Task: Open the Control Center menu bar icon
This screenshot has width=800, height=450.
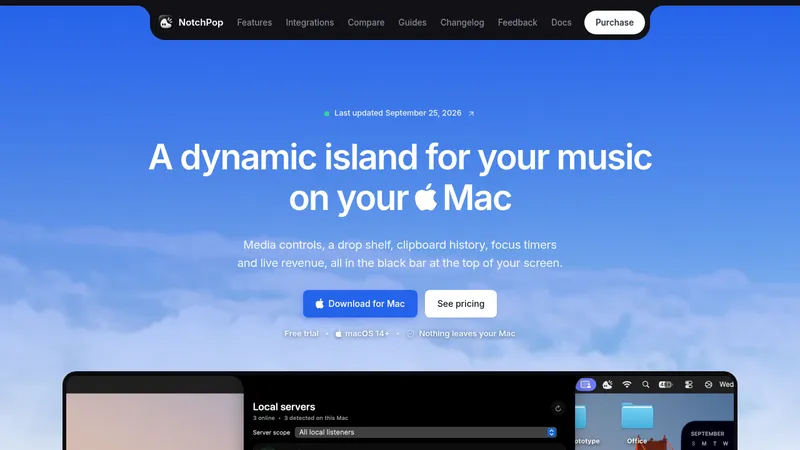Action: point(688,385)
